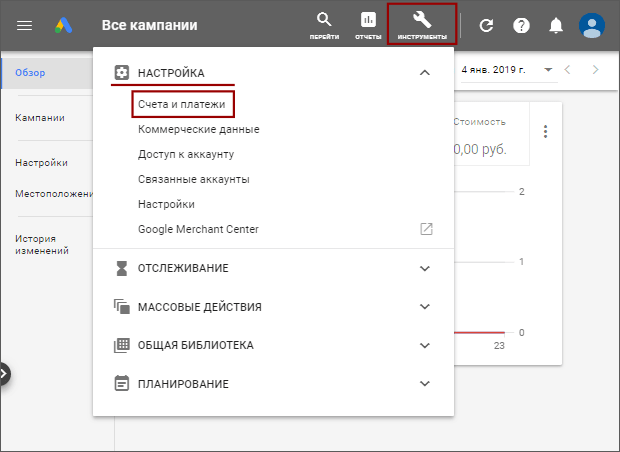
Task: Click the Google Ads logo
Action: (64, 26)
